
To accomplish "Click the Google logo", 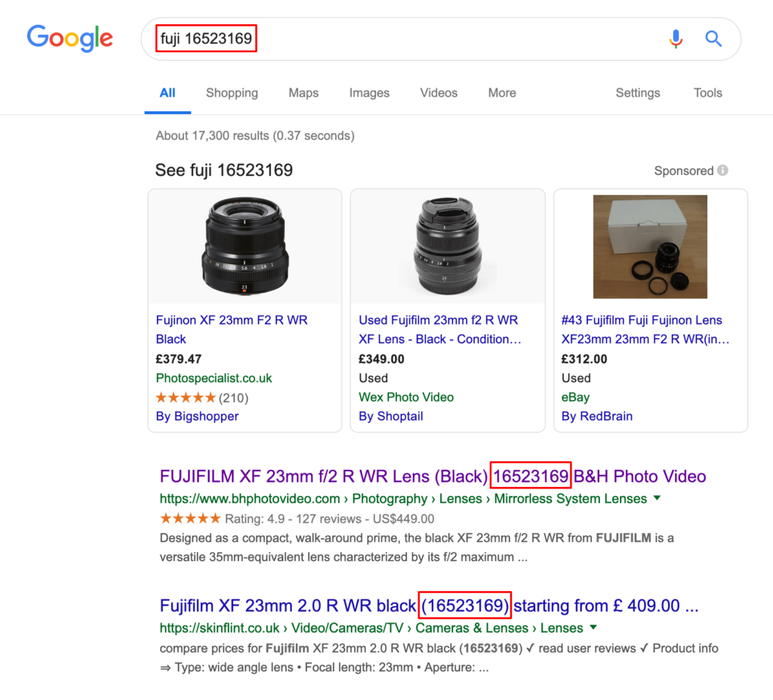I will point(69,39).
